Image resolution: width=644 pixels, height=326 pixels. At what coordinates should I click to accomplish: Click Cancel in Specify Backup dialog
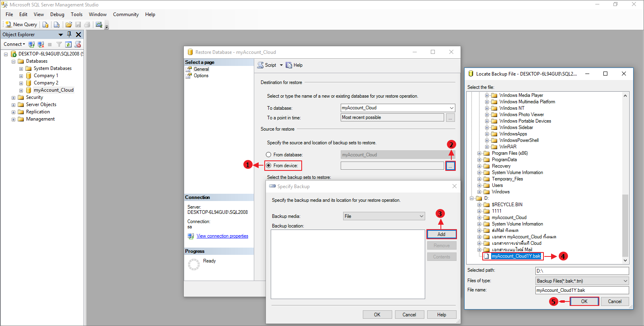[409, 315]
